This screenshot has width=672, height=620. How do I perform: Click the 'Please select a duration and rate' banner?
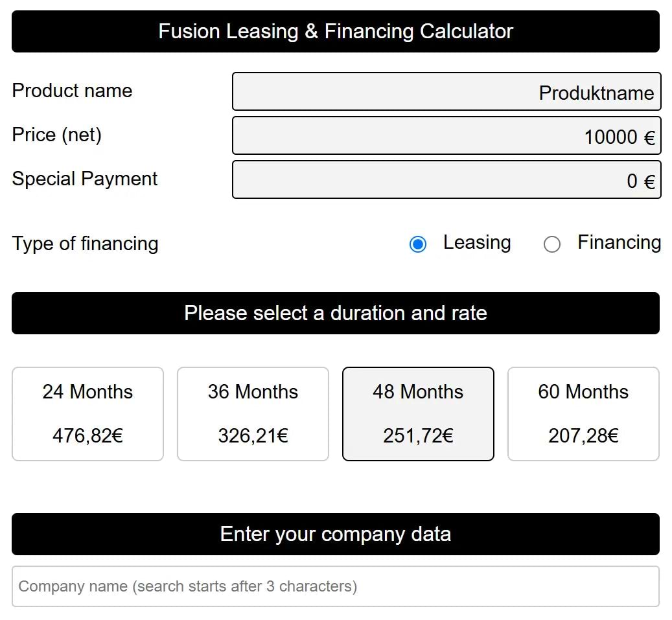coord(336,314)
